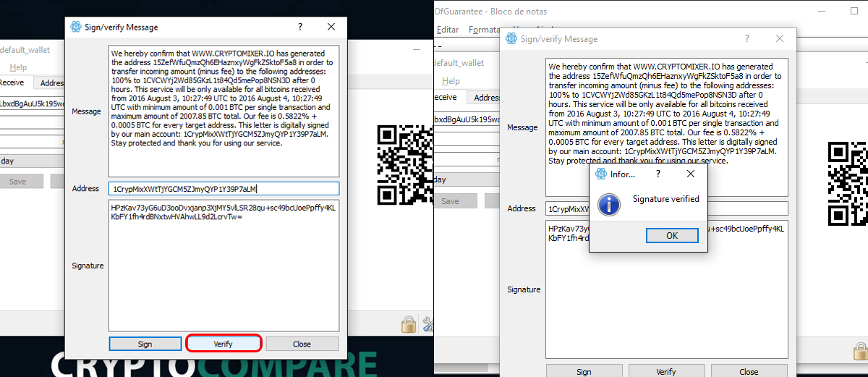Open the Help menu in left wallet window
Image resolution: width=868 pixels, height=377 pixels.
(x=19, y=67)
